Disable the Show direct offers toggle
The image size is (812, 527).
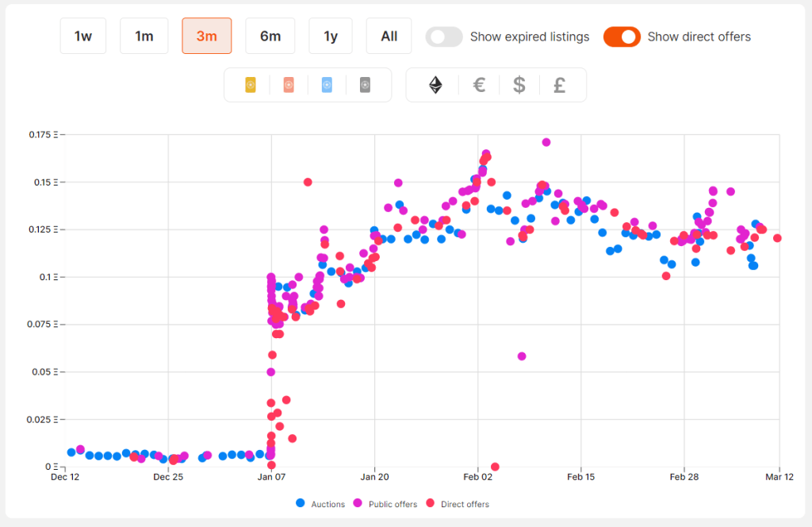[622, 37]
